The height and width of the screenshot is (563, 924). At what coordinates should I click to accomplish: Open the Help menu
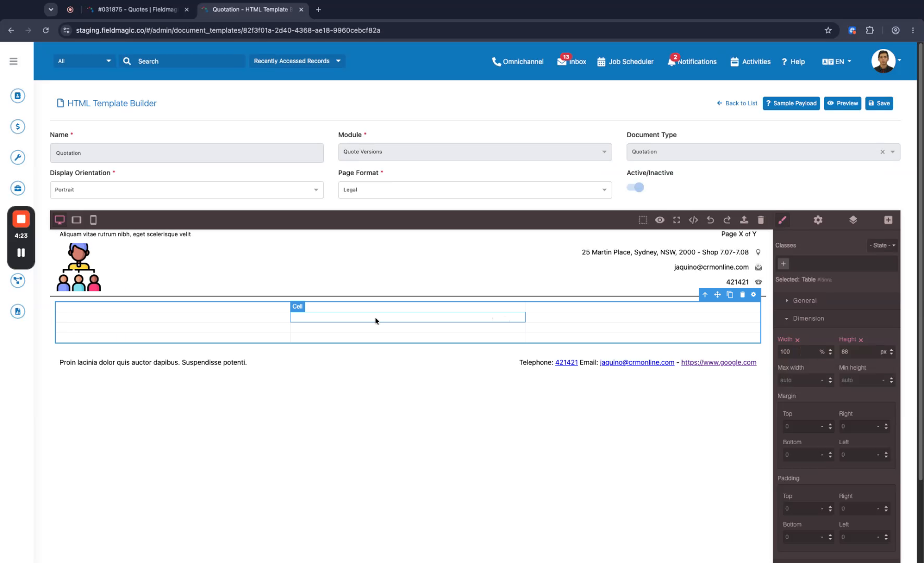click(x=793, y=62)
